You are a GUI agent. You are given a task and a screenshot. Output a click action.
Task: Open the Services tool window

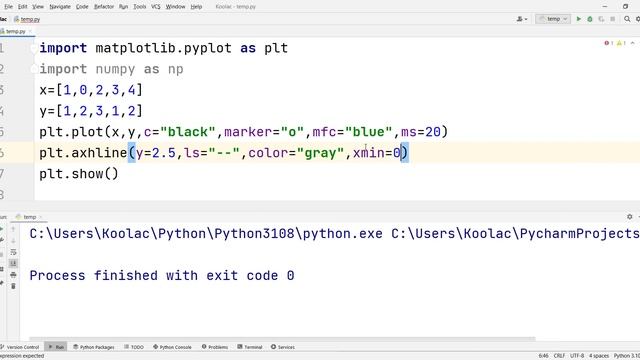pyautogui.click(x=282, y=347)
